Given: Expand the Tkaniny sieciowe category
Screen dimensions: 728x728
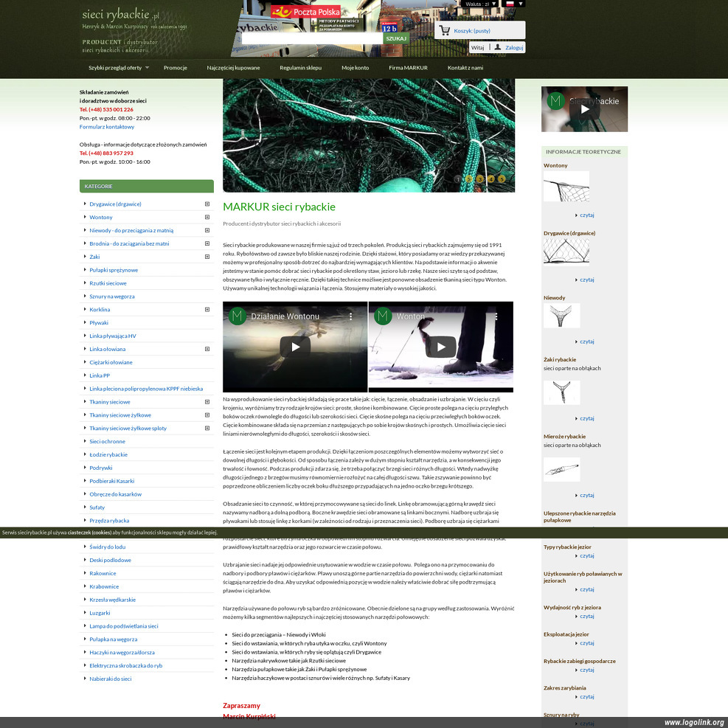Looking at the screenshot, I should coord(207,402).
